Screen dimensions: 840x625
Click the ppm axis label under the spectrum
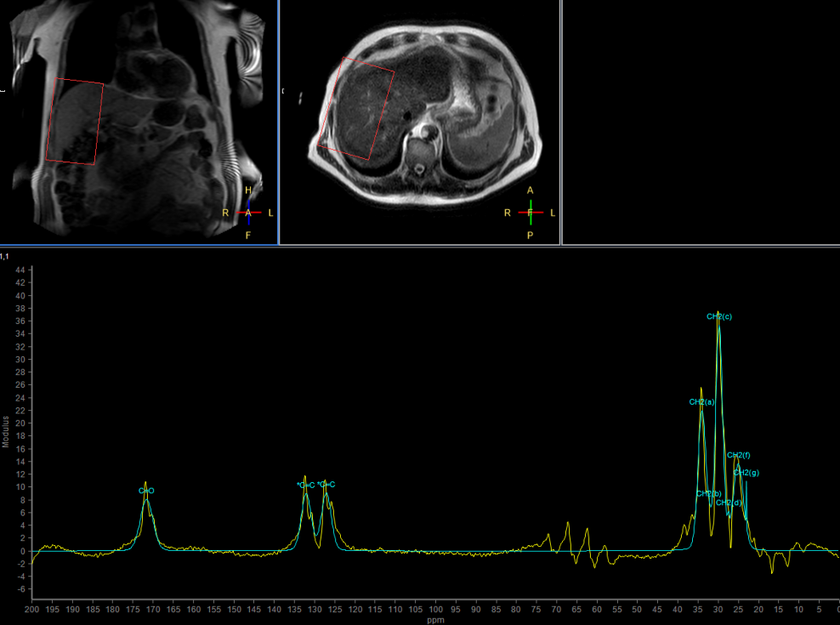point(434,619)
